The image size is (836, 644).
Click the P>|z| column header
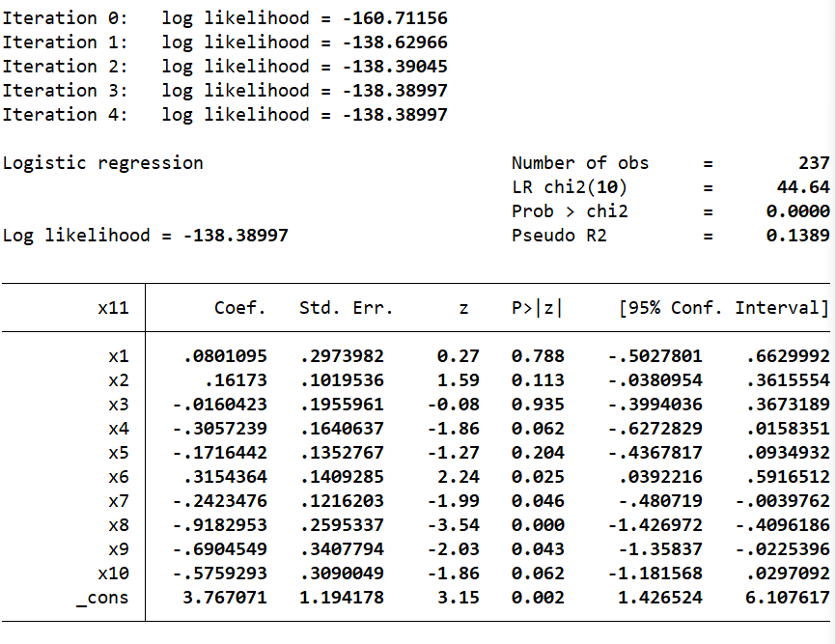tap(537, 309)
